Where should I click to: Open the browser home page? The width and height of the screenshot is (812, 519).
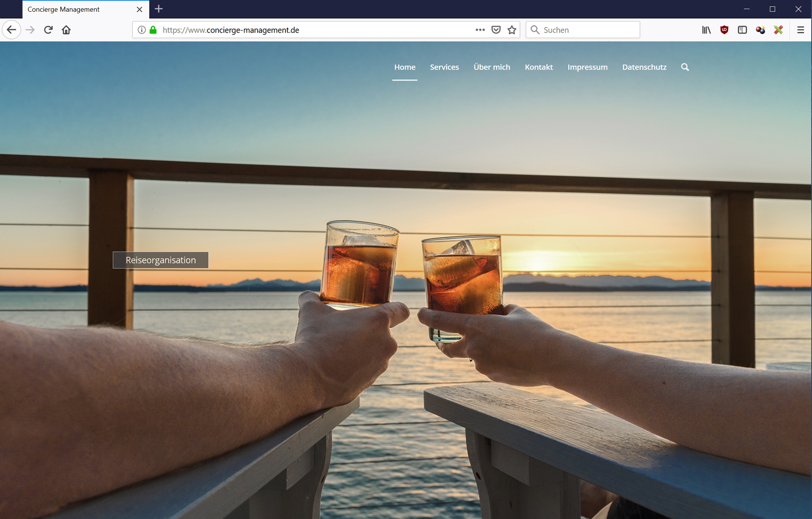tap(66, 30)
